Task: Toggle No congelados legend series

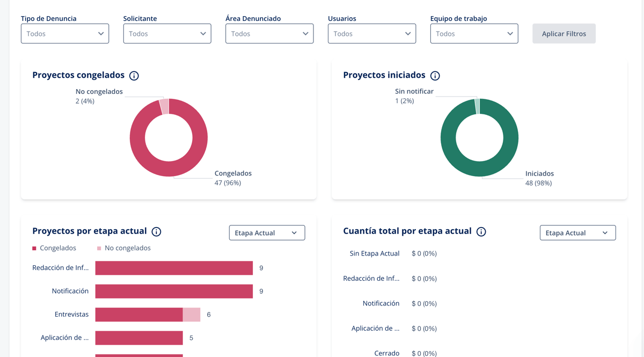Action: coord(123,248)
